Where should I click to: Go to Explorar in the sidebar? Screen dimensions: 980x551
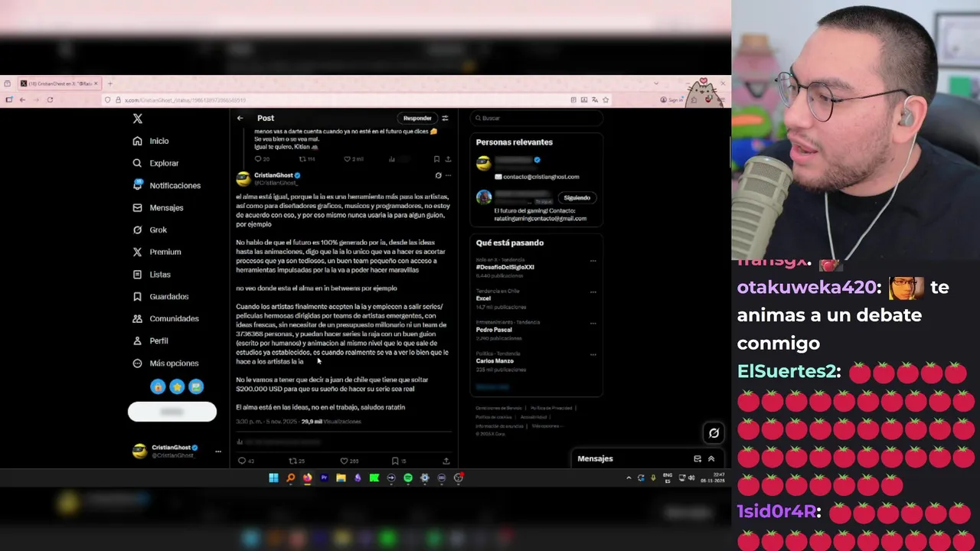click(x=155, y=163)
